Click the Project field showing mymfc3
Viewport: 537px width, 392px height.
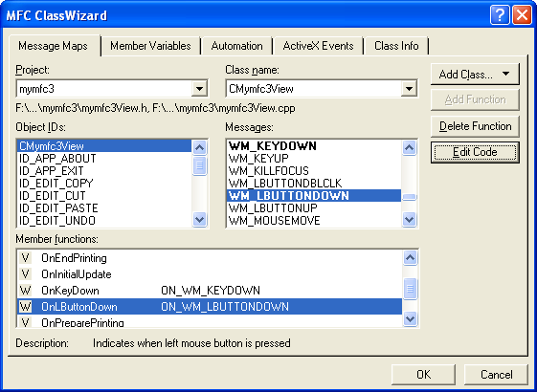pyautogui.click(x=112, y=89)
